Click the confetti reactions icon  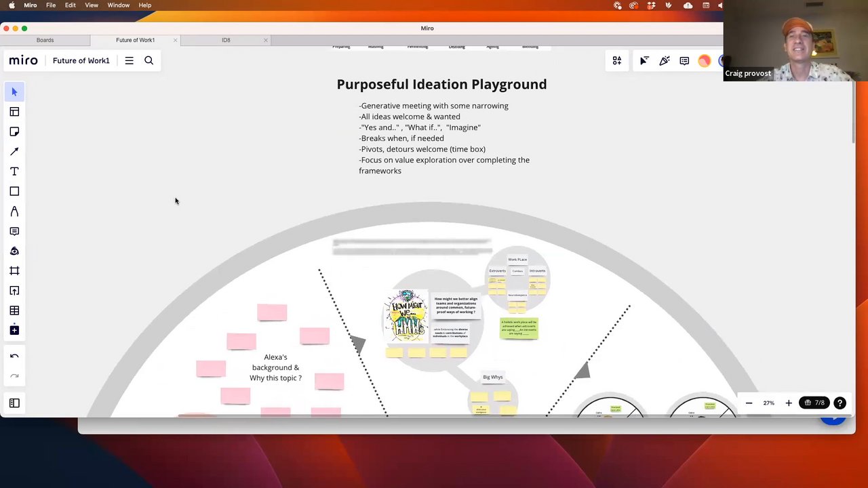click(665, 61)
